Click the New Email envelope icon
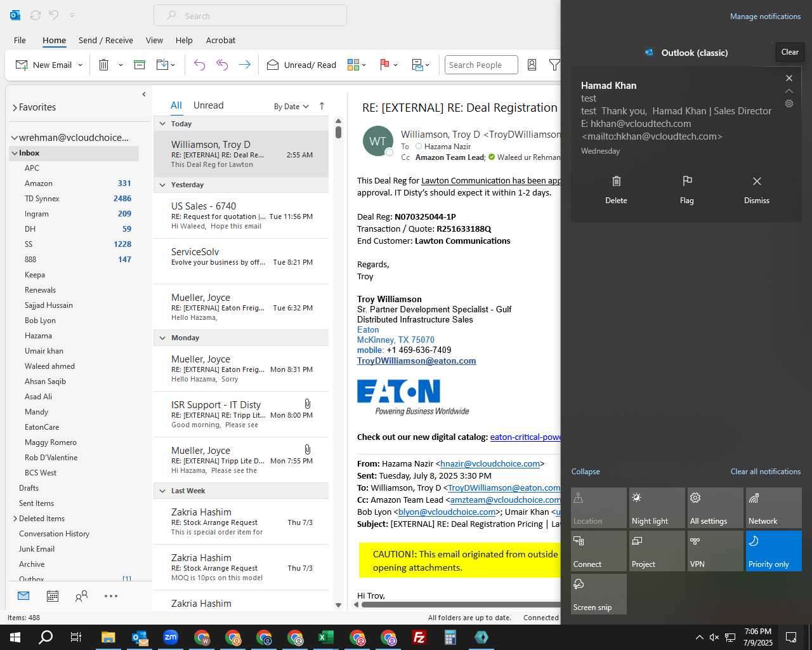 coord(22,65)
